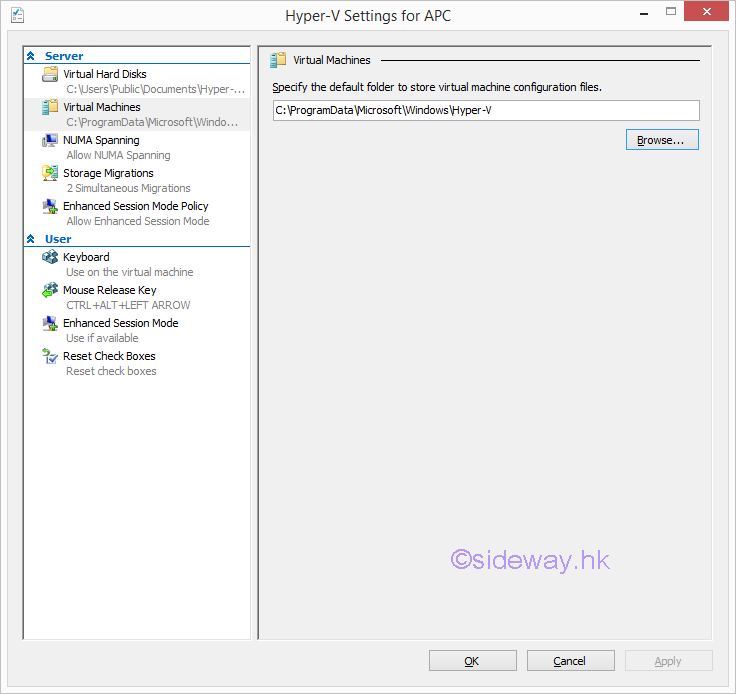Click the NUMA Spanning icon
The height and width of the screenshot is (694, 736).
click(x=50, y=141)
